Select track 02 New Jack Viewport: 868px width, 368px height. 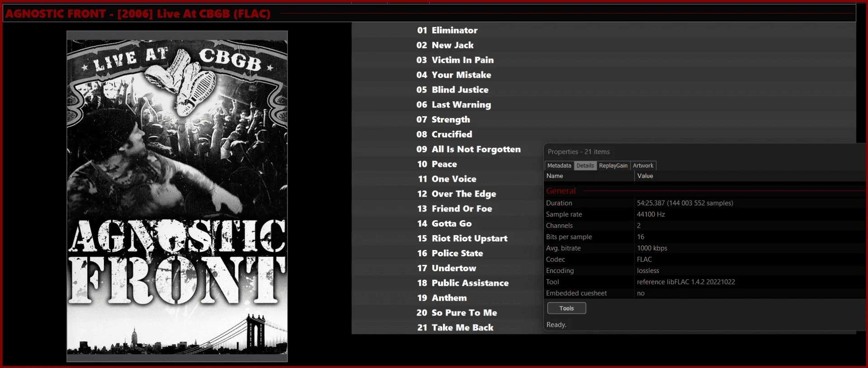(x=445, y=45)
